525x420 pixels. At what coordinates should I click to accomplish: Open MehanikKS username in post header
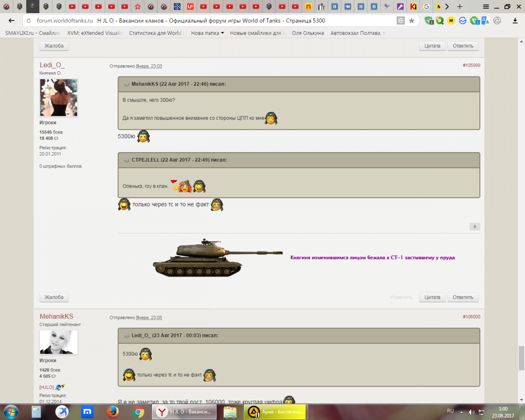pyautogui.click(x=56, y=316)
